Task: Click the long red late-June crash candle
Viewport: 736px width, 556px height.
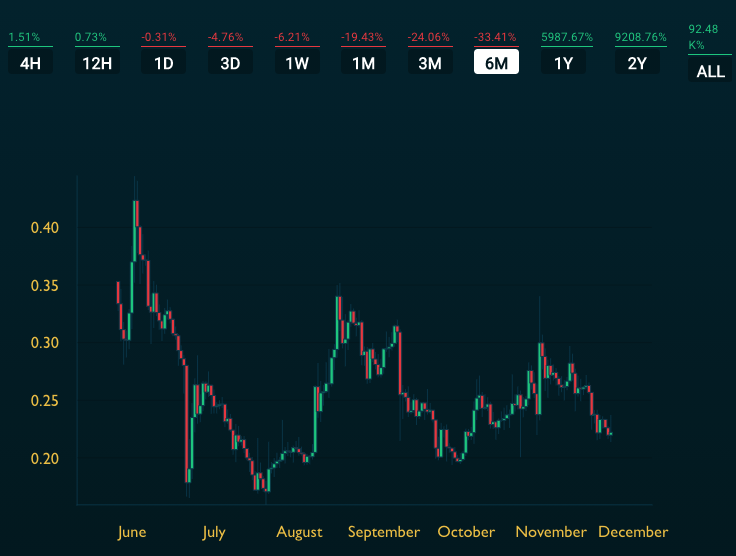Action: (186, 424)
